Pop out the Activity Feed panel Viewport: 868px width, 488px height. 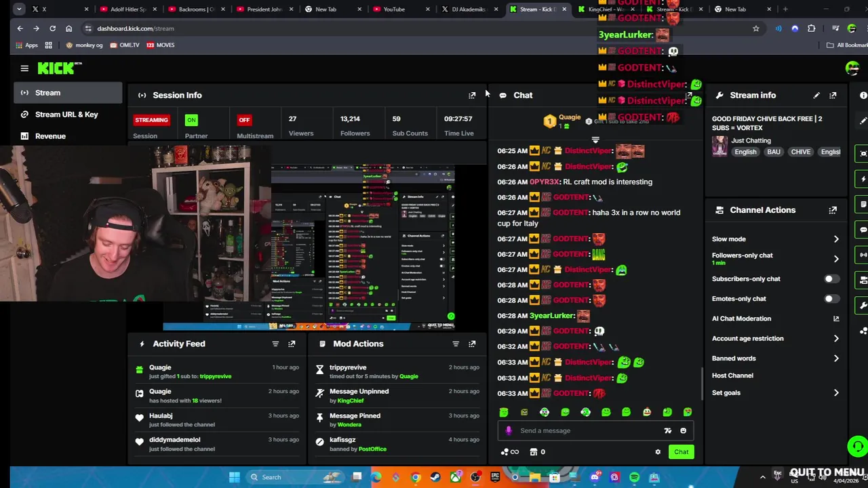click(292, 344)
